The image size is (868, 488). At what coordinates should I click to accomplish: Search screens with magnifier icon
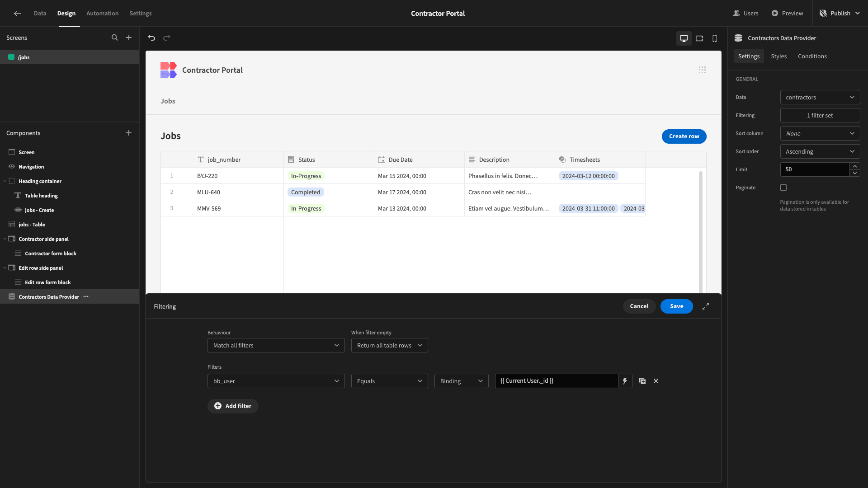(115, 38)
